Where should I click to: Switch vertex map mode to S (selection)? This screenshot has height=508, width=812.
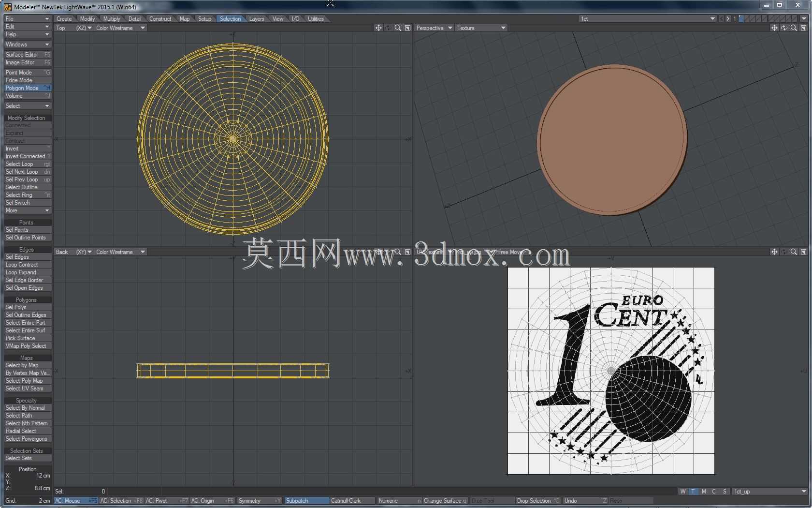coord(725,492)
